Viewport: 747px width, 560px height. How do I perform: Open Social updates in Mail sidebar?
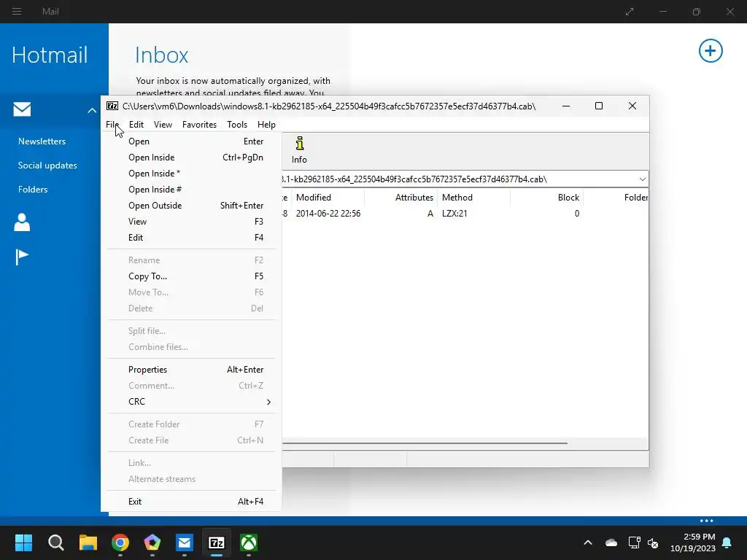[x=47, y=166]
